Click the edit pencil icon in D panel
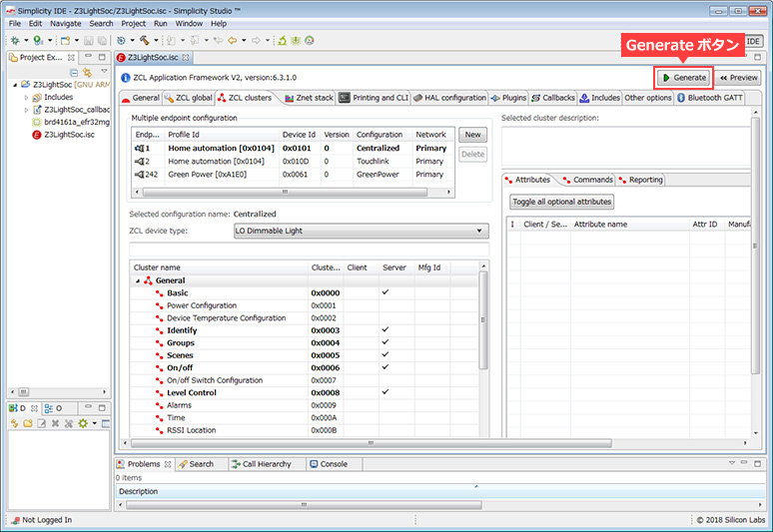 tap(41, 423)
